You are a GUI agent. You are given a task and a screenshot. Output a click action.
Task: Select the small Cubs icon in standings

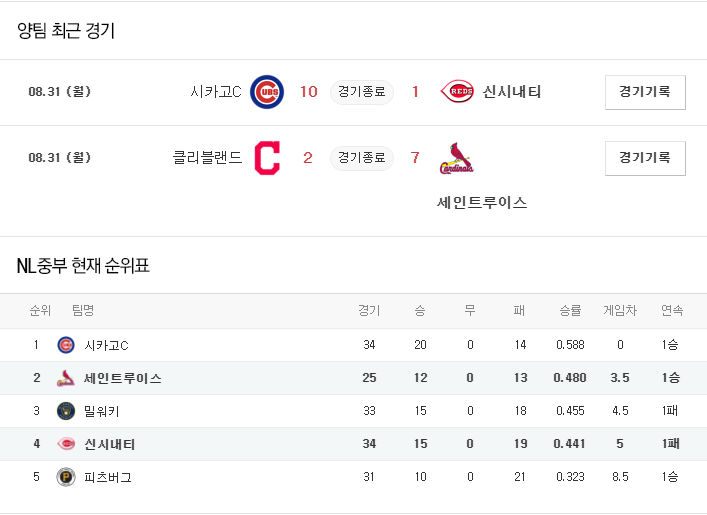click(x=66, y=345)
